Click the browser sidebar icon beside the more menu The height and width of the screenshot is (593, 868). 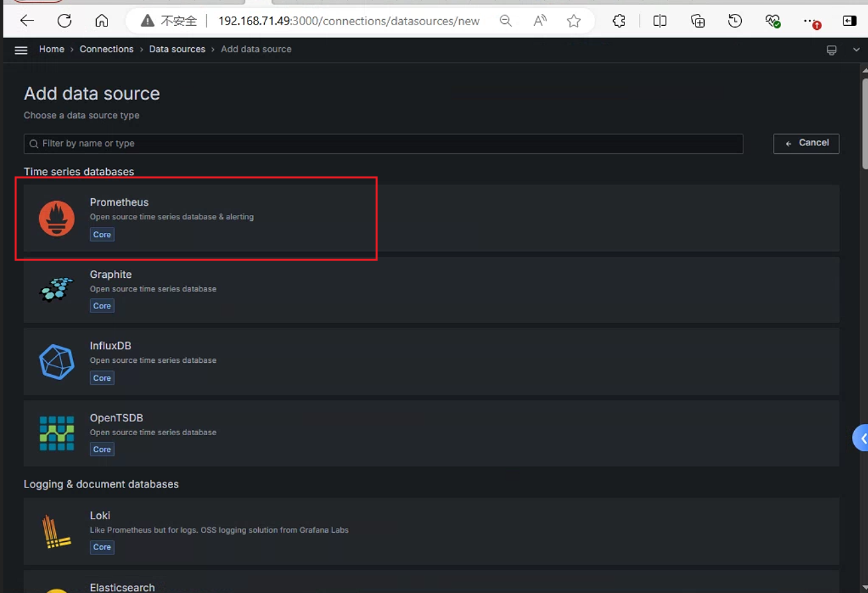click(849, 21)
